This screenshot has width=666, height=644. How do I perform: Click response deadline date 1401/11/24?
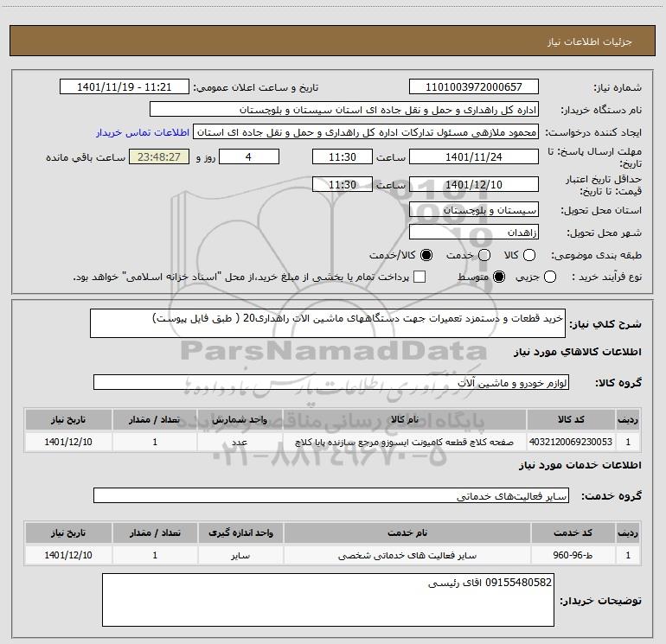(474, 156)
